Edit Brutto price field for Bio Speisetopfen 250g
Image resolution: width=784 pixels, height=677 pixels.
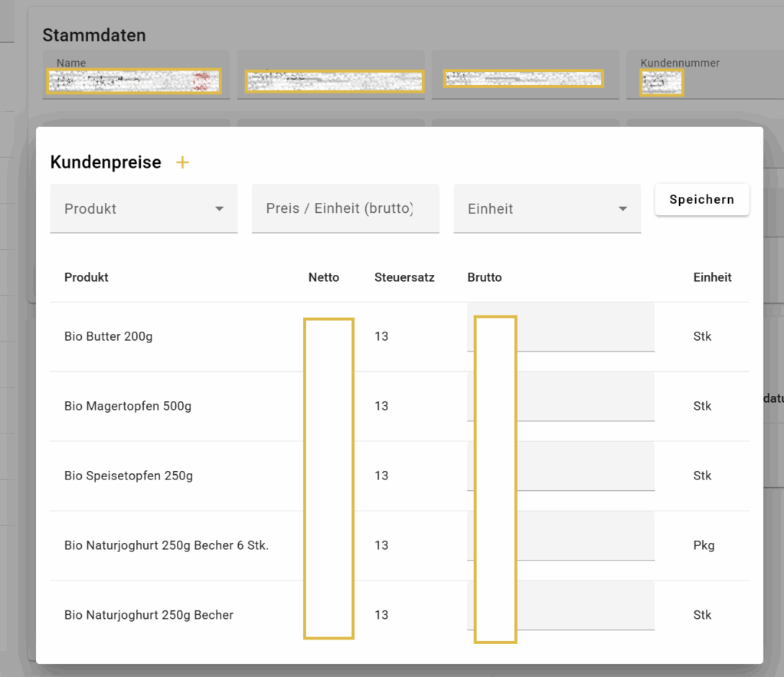coord(583,467)
